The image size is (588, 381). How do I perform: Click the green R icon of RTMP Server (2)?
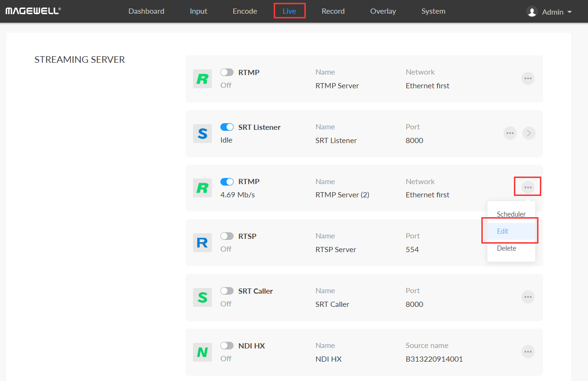pos(202,188)
